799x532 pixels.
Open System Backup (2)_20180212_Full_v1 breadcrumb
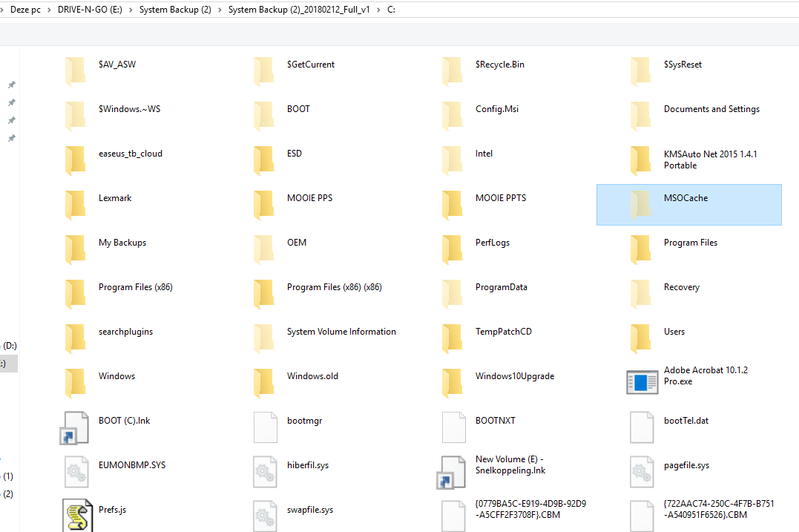coord(299,10)
